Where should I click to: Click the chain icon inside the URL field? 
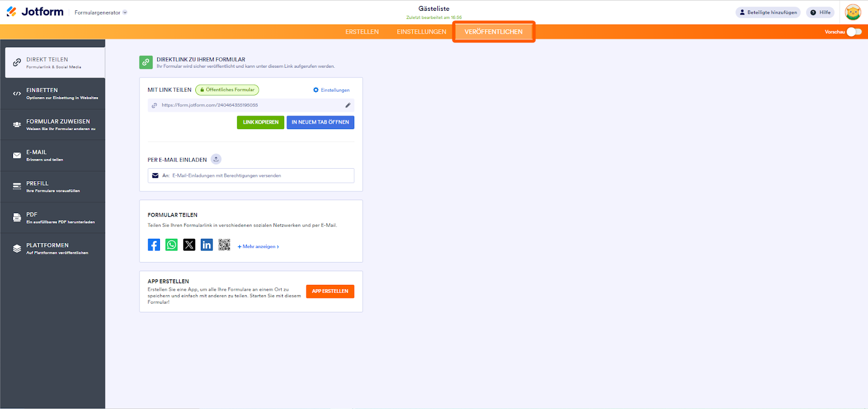click(x=155, y=105)
